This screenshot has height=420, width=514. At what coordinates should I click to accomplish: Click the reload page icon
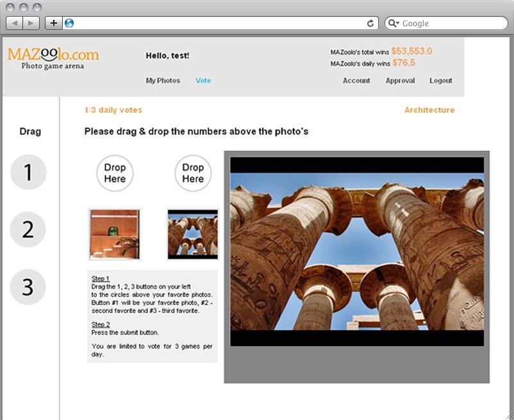[370, 23]
